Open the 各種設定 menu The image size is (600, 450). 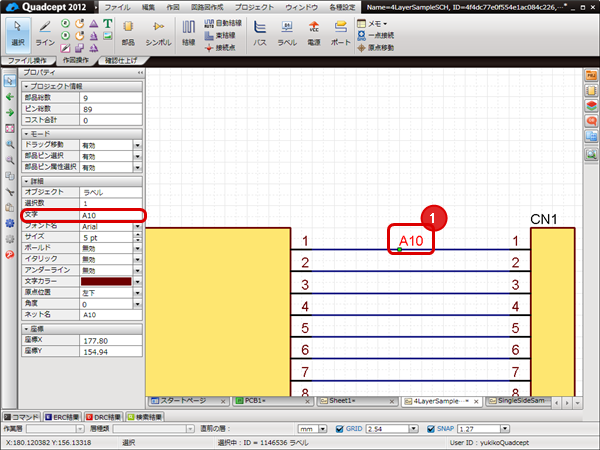tap(342, 7)
